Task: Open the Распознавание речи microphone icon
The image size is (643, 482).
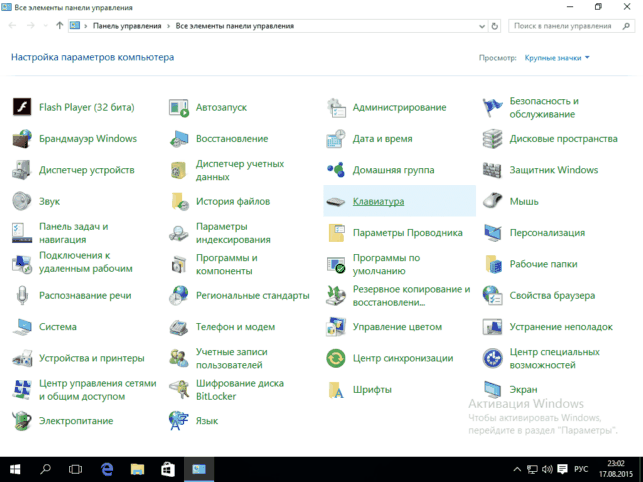Action: pyautogui.click(x=22, y=295)
